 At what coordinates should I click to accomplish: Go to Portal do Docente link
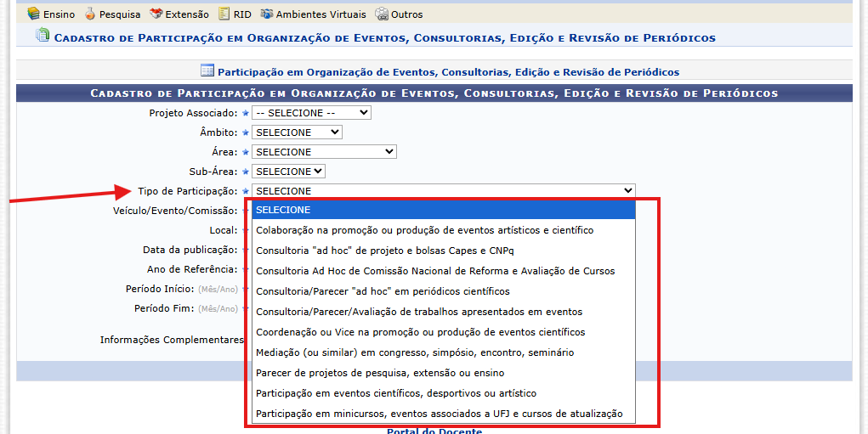434,431
